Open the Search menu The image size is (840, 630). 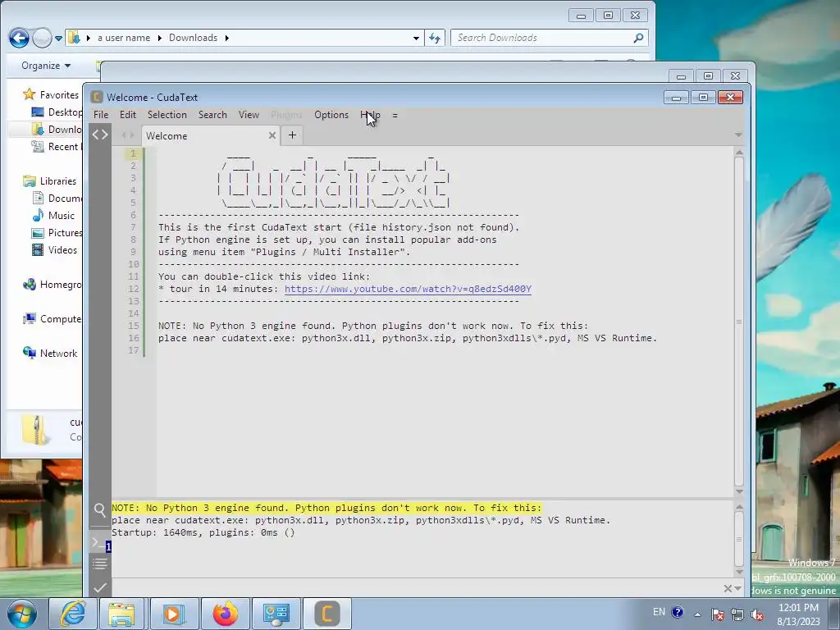click(212, 115)
